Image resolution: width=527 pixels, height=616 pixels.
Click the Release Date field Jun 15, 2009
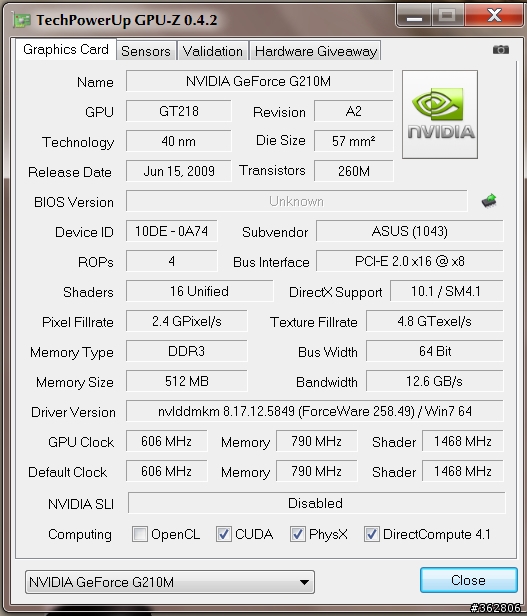pos(179,171)
